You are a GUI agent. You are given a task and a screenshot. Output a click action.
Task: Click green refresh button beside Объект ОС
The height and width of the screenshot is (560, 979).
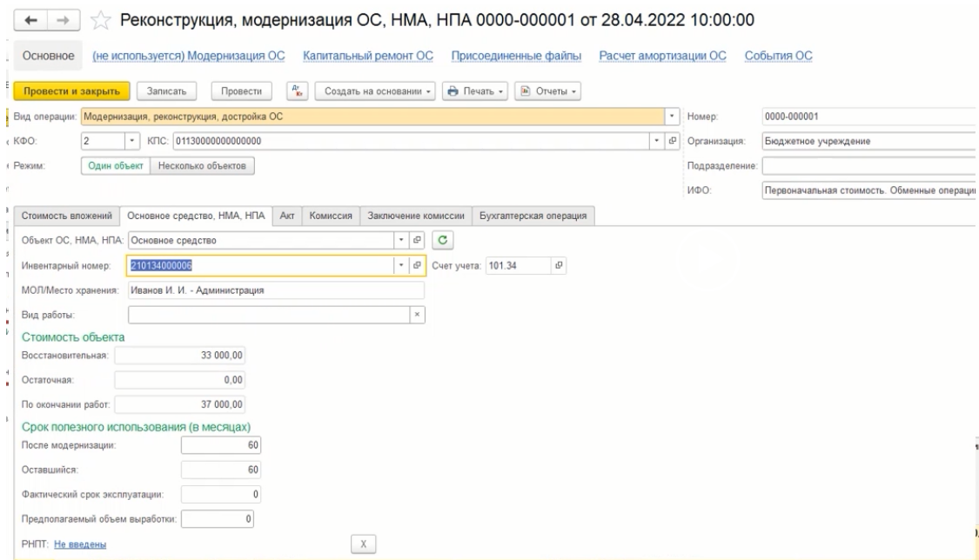coord(441,239)
